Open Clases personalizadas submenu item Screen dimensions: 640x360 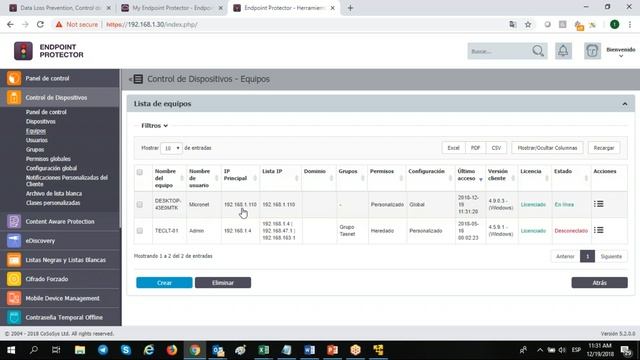click(53, 203)
